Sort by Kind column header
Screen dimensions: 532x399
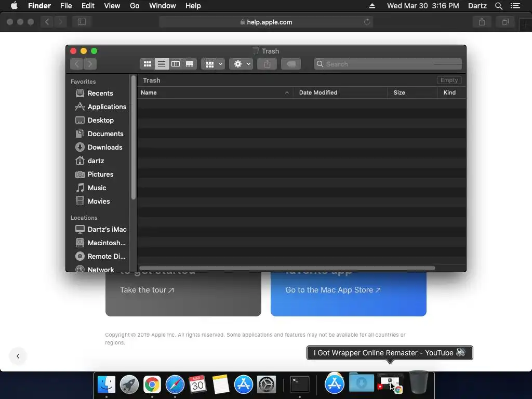[x=451, y=92]
